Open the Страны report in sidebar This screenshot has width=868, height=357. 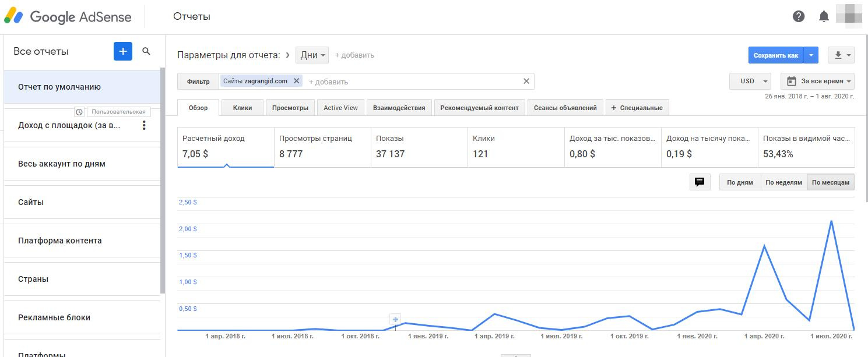[x=33, y=279]
